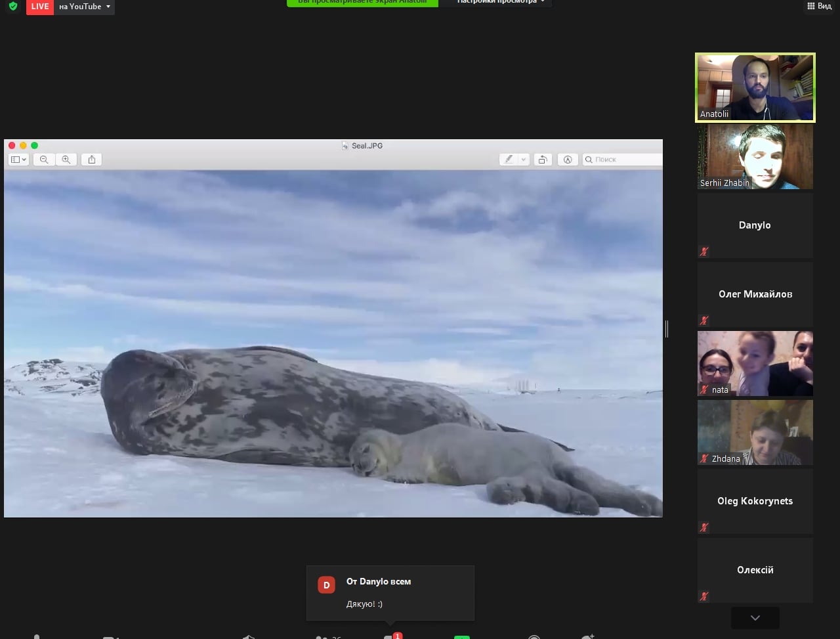Zoom out in the Preview toolbar
This screenshot has width=840, height=639.
coord(44,160)
